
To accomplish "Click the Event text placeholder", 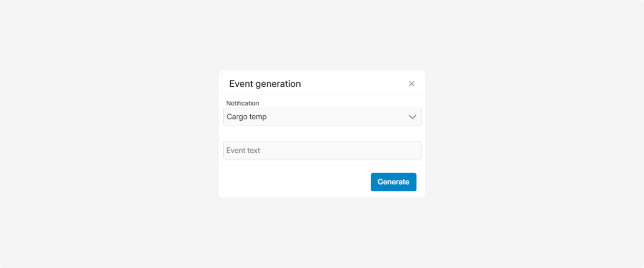I will click(x=243, y=150).
